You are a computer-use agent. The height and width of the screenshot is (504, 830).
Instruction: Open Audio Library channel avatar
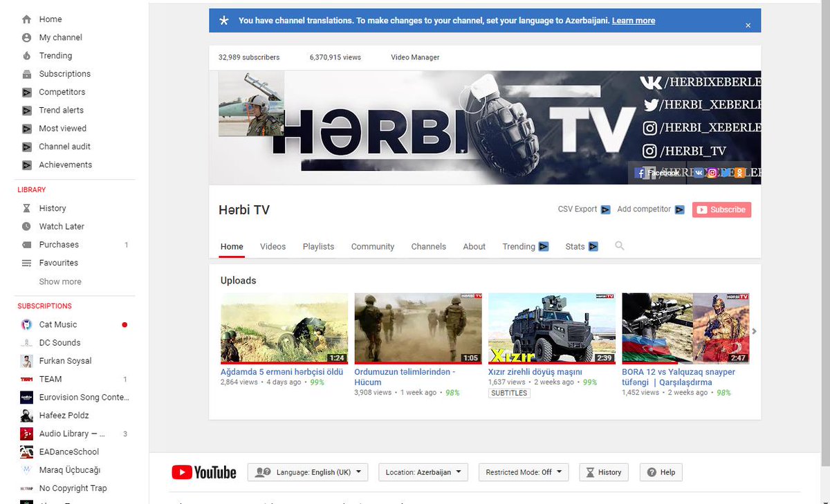(x=26, y=433)
